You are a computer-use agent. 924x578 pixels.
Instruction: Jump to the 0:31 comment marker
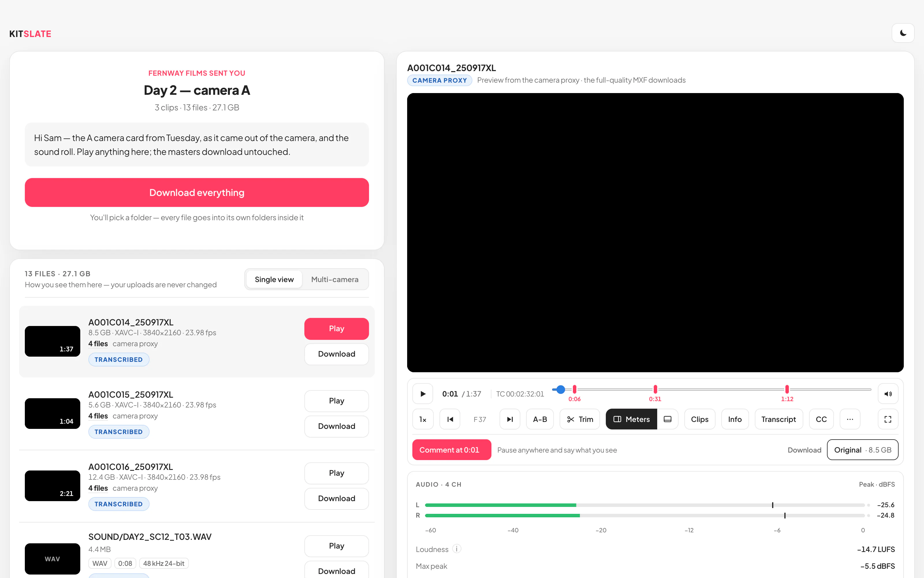tap(655, 390)
